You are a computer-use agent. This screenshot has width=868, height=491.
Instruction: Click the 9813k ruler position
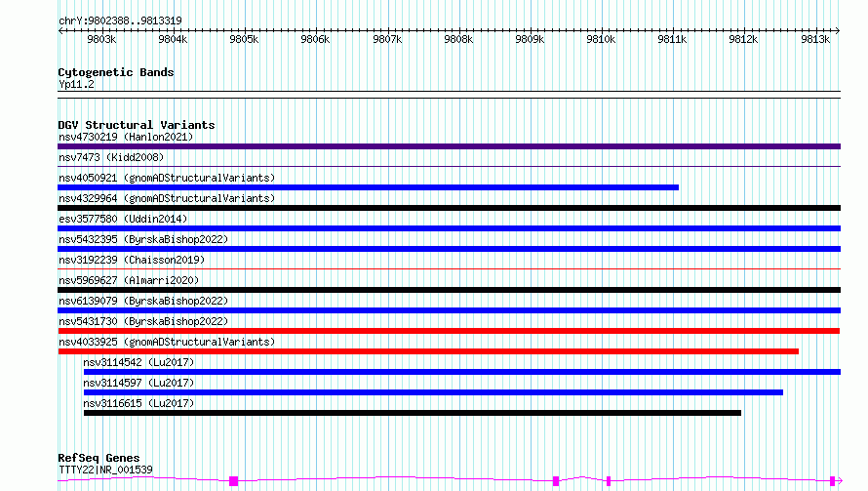(815, 39)
